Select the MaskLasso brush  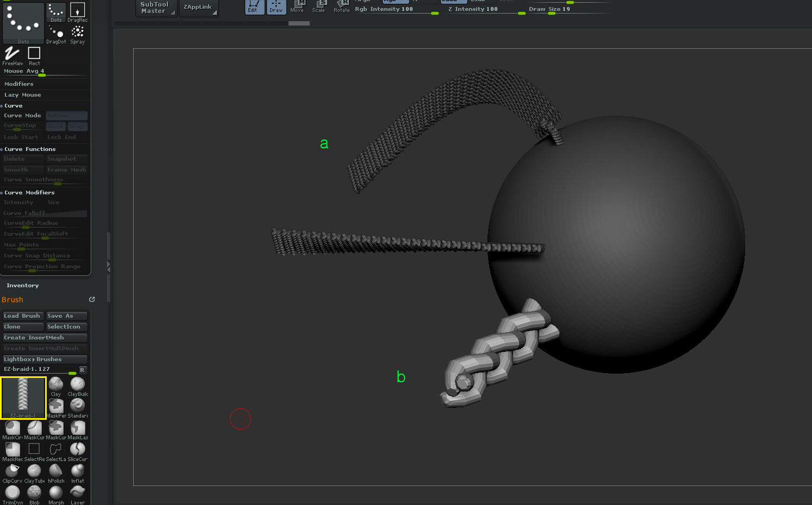coord(77,428)
